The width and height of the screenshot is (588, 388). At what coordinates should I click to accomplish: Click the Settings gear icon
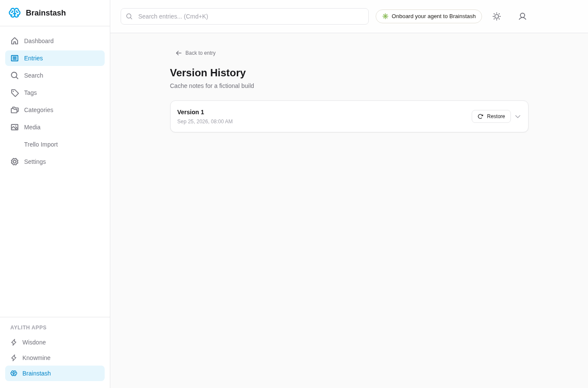coord(15,162)
